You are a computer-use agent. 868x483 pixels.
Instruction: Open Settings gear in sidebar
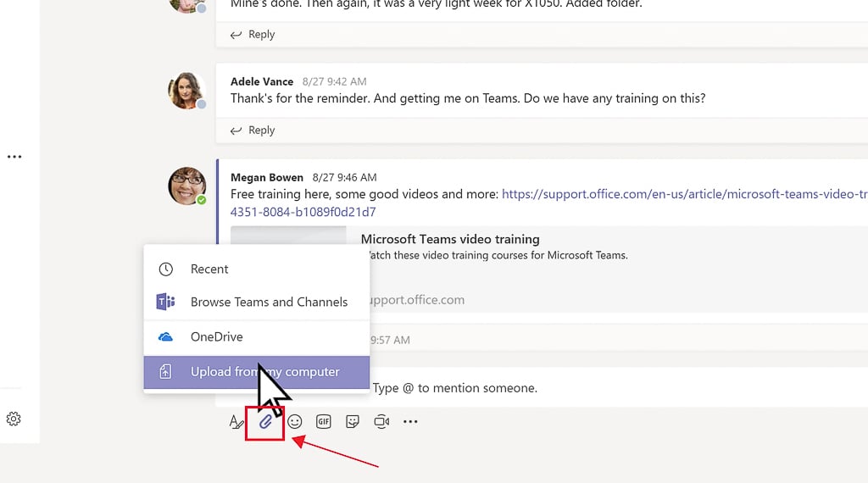click(x=14, y=419)
